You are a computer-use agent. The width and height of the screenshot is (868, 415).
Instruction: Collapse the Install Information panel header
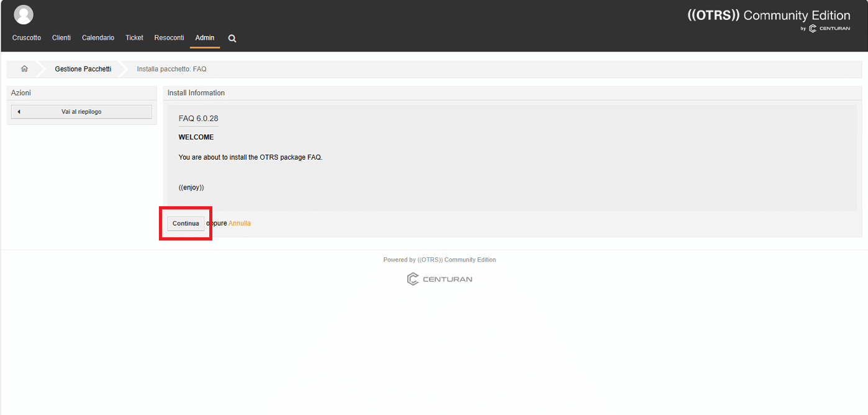512,93
